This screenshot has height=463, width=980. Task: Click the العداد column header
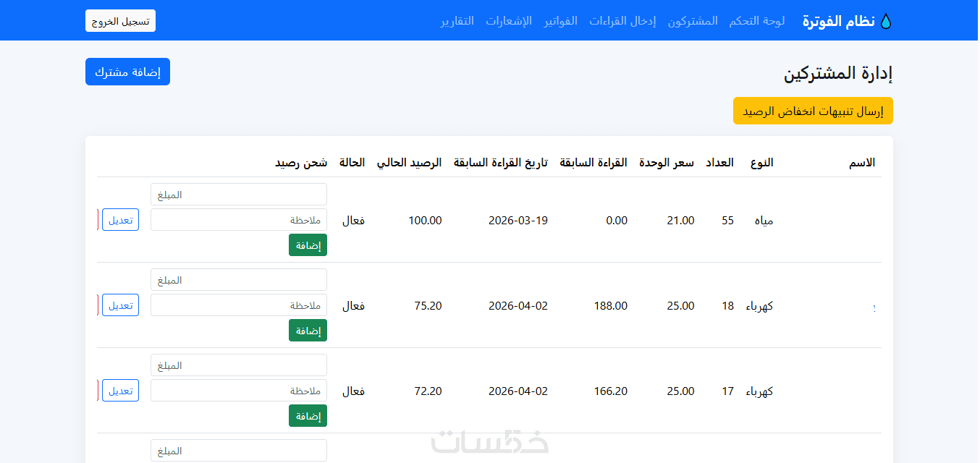pos(719,163)
